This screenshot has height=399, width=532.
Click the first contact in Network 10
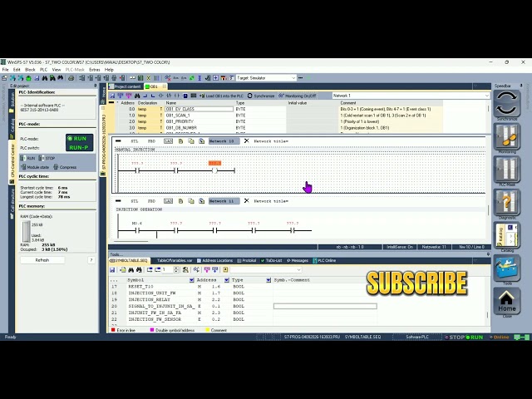click(x=137, y=170)
